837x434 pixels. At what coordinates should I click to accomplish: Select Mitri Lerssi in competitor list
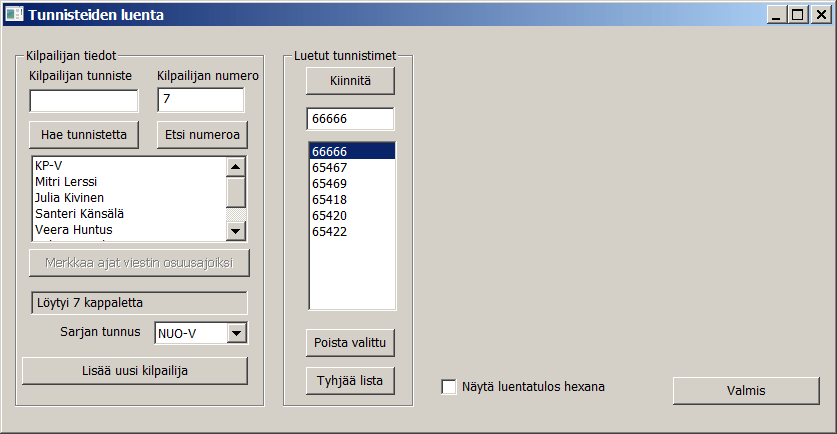coord(69,182)
